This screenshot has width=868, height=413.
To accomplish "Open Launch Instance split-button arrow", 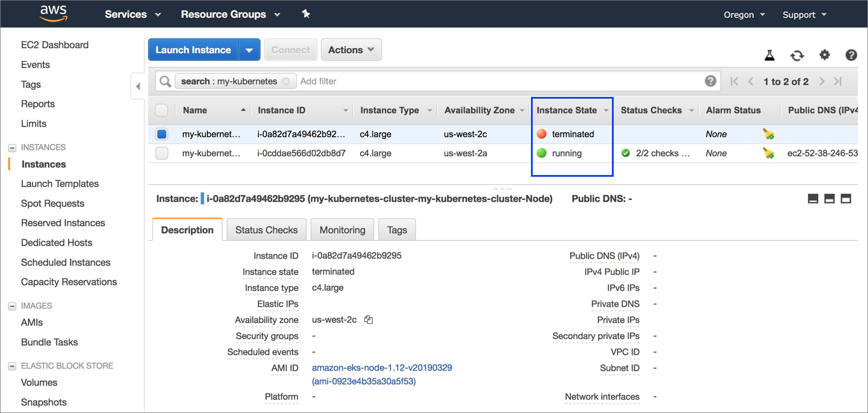I will pyautogui.click(x=249, y=50).
